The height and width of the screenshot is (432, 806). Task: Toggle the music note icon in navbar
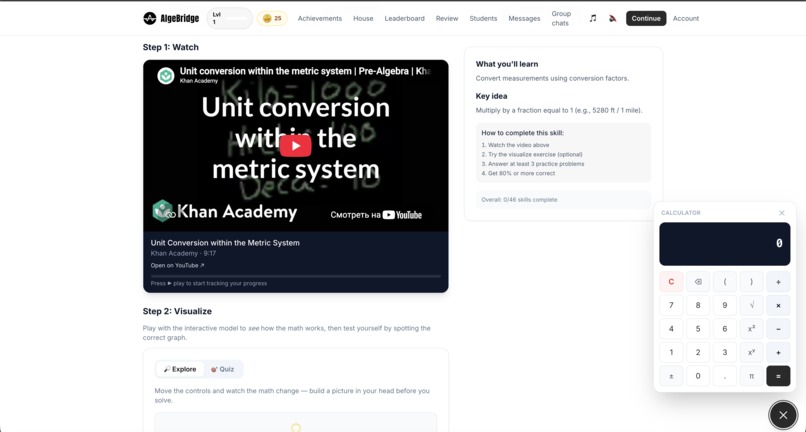593,19
